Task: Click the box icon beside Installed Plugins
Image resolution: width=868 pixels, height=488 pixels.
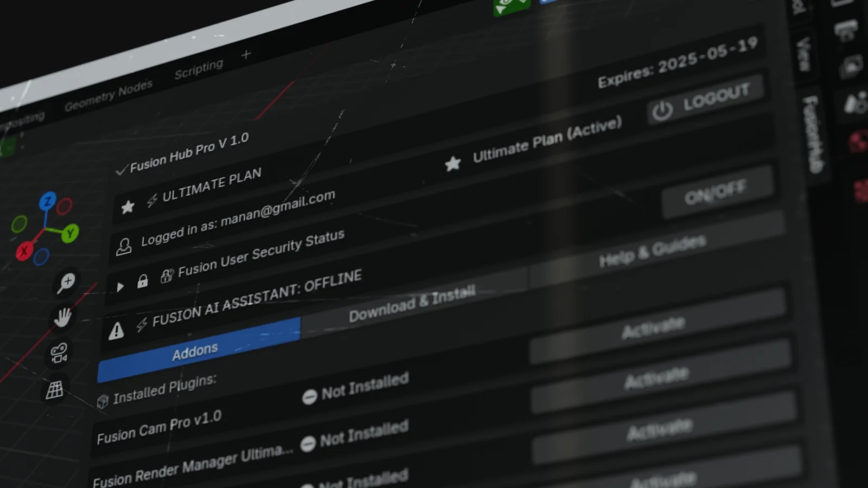Action: click(102, 401)
